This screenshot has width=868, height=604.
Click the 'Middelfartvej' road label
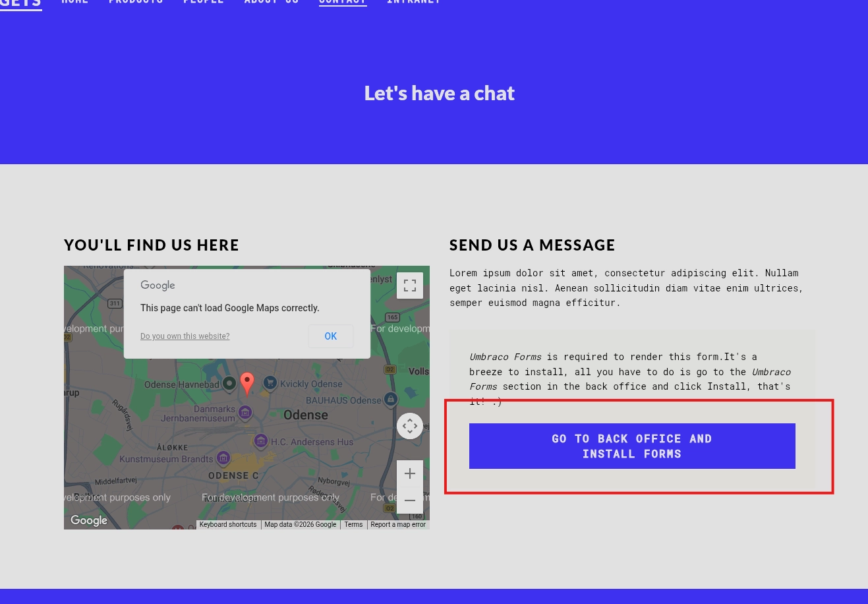coord(116,481)
